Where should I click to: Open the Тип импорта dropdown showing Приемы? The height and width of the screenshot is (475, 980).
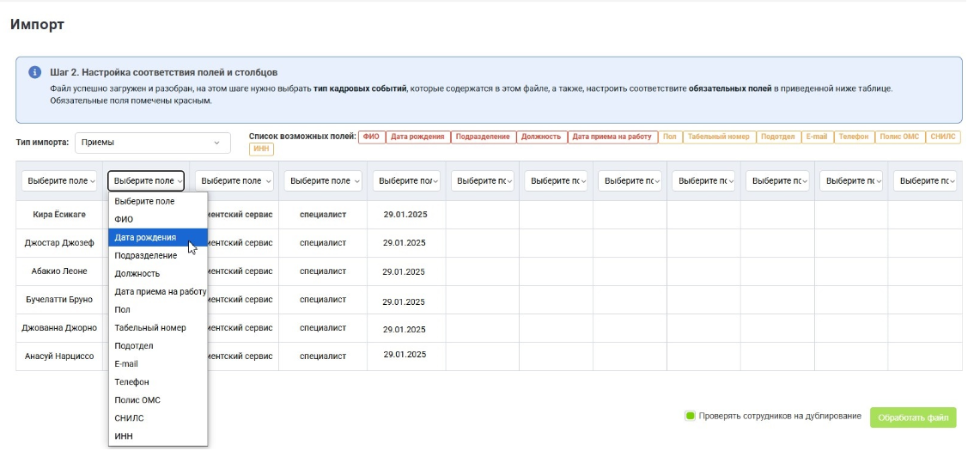153,143
